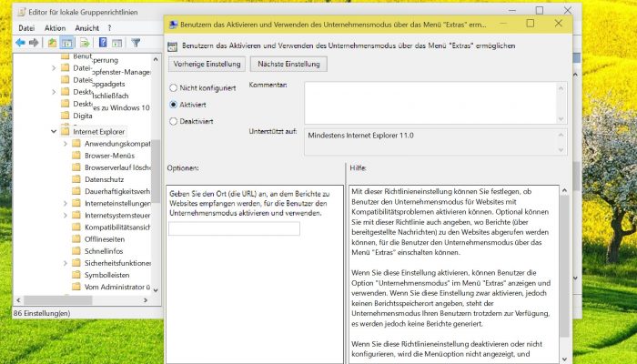Click the tree scroll-left arrow
This screenshot has width=637, height=364.
pos(18,300)
